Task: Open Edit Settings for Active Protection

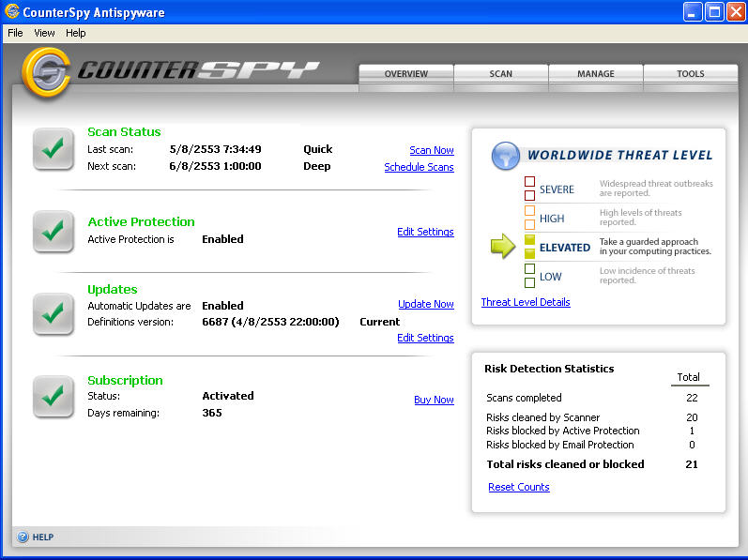Action: 425,232
